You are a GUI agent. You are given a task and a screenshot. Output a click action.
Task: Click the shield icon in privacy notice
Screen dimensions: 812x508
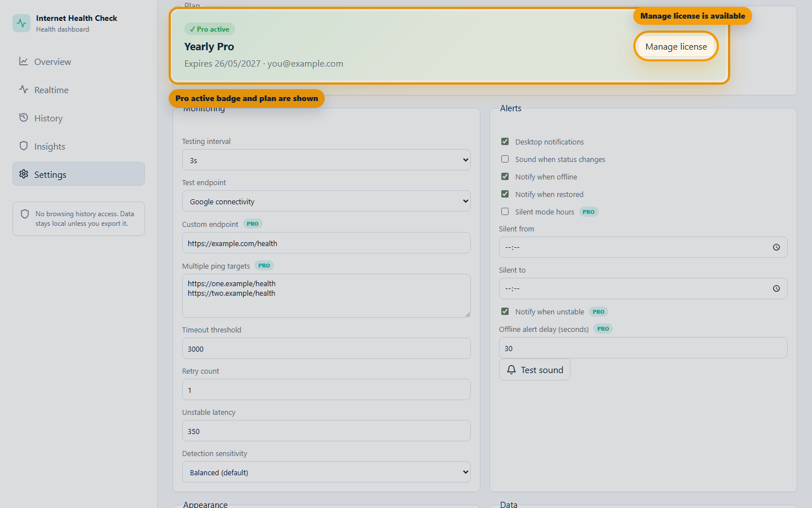(25, 214)
